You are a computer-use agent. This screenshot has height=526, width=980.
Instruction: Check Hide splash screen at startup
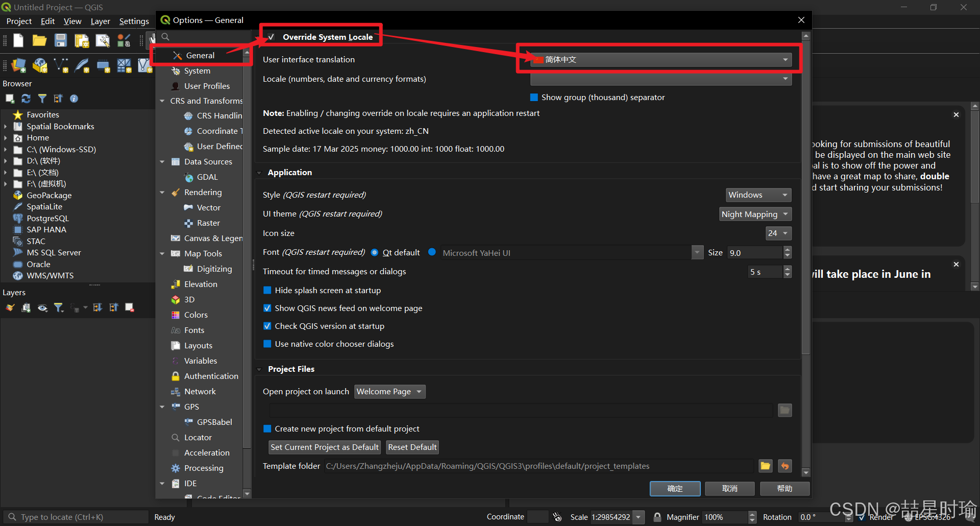click(267, 290)
